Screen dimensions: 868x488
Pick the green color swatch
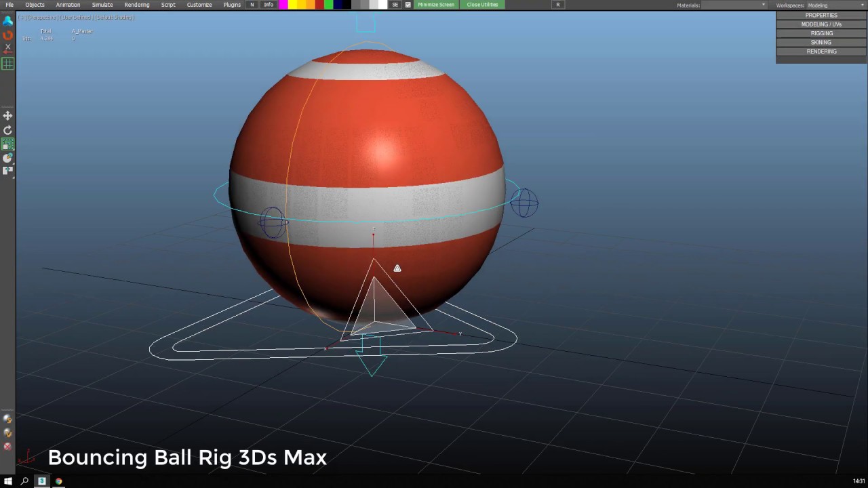click(328, 5)
